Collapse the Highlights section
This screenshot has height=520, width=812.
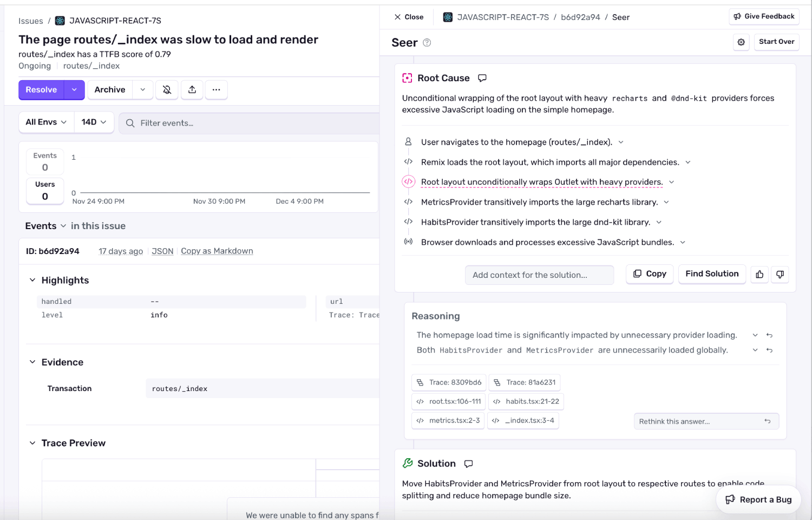pyautogui.click(x=32, y=280)
